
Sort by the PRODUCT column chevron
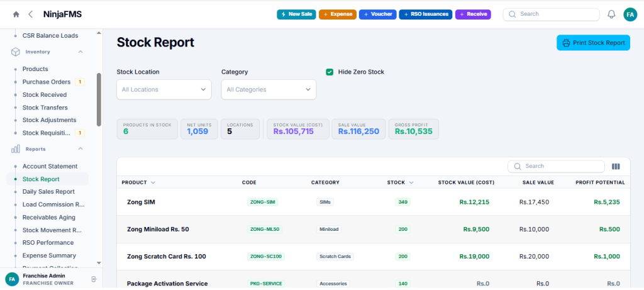(153, 182)
